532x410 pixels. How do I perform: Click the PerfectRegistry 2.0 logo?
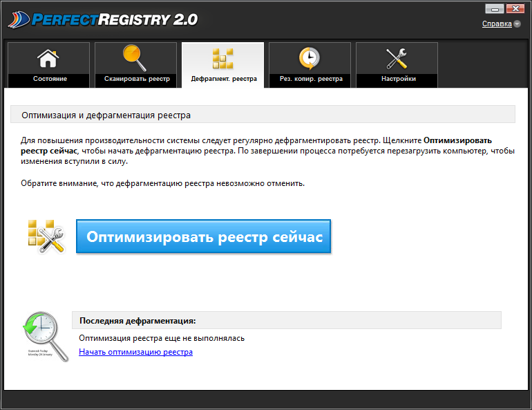pos(103,20)
